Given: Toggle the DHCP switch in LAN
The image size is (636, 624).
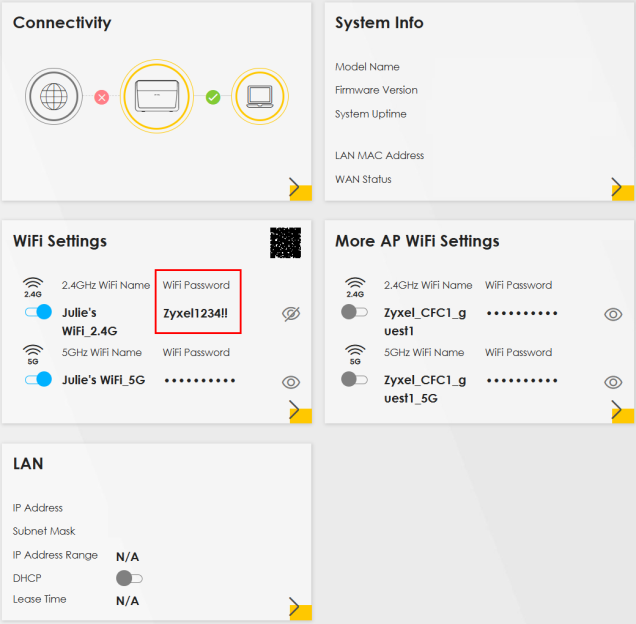Looking at the screenshot, I should click(130, 578).
